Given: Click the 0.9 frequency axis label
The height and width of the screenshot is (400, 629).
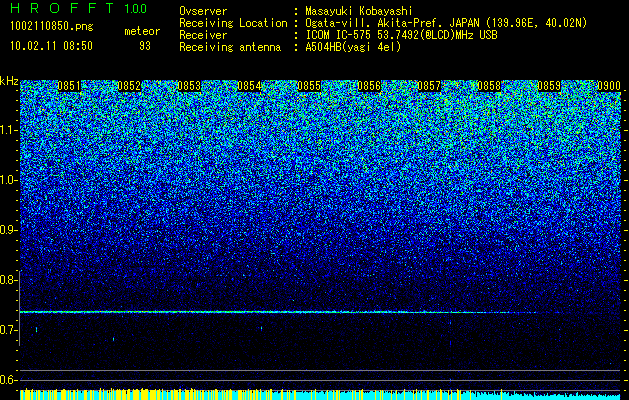Looking at the screenshot, I should coord(9,230).
